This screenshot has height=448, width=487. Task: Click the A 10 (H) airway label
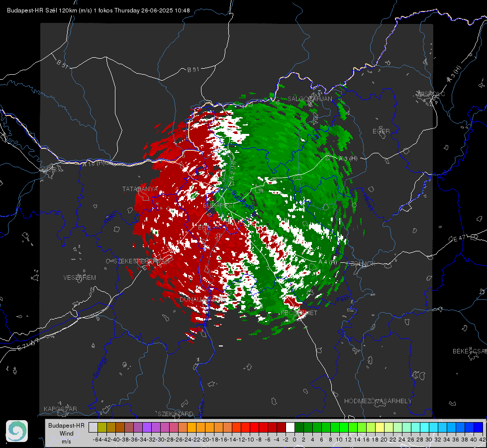[94, 163]
